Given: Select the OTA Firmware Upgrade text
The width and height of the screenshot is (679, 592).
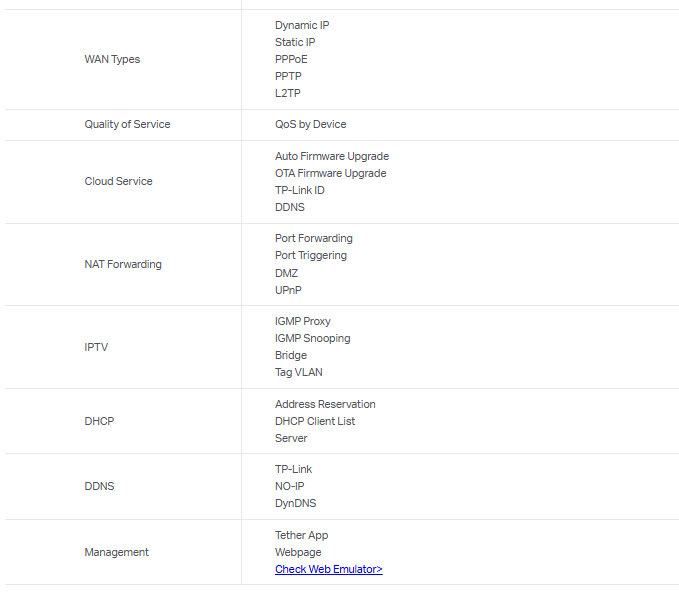Looking at the screenshot, I should (330, 173).
